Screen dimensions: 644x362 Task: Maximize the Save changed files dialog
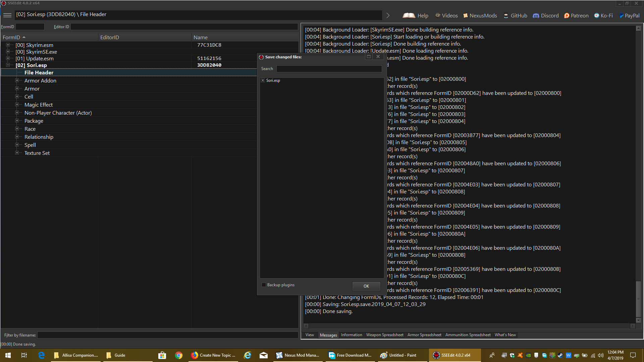point(369,57)
